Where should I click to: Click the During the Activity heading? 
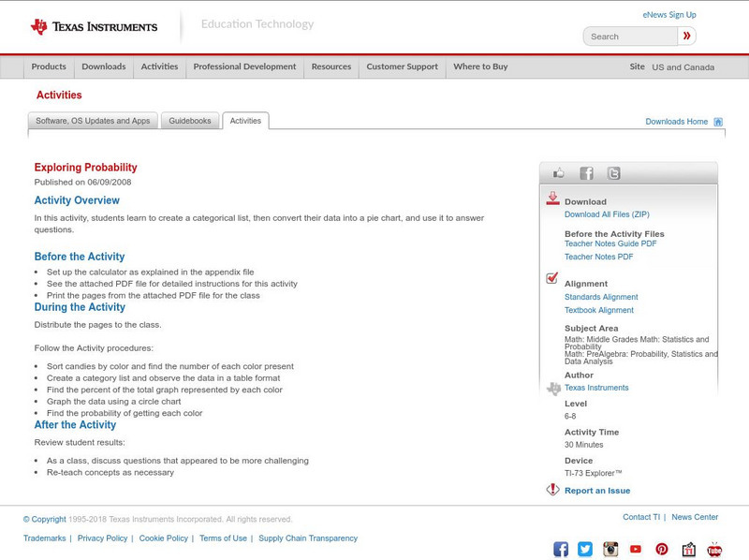tap(80, 307)
